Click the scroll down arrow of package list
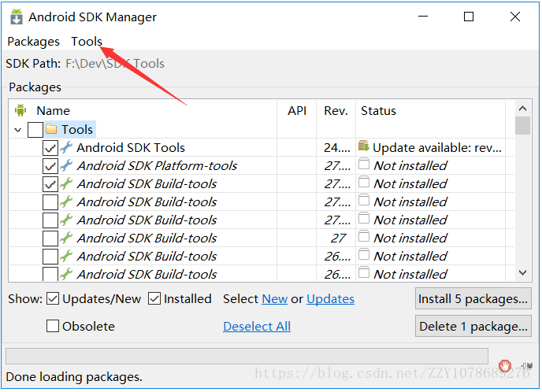 [x=522, y=273]
